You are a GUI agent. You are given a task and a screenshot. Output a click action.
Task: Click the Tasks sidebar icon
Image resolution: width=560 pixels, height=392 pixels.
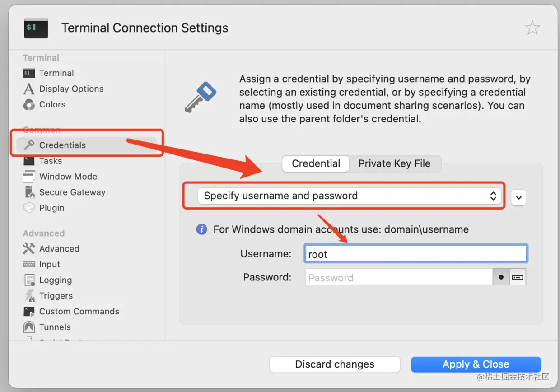29,161
